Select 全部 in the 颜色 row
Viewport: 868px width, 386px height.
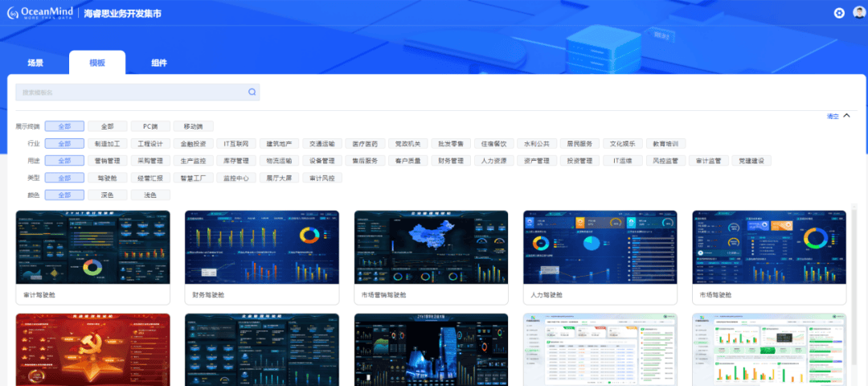pos(64,195)
